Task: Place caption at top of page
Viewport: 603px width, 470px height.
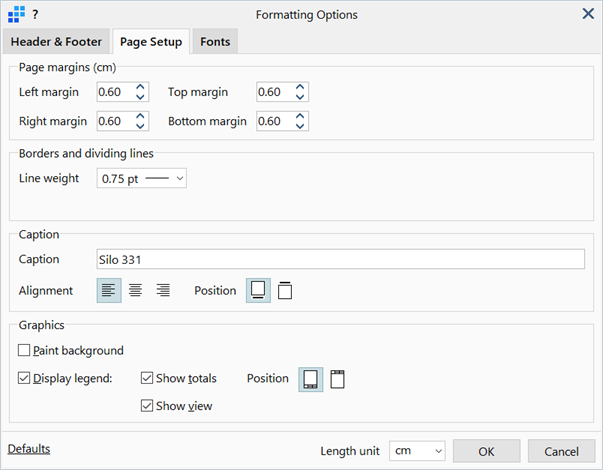Action: (x=285, y=290)
